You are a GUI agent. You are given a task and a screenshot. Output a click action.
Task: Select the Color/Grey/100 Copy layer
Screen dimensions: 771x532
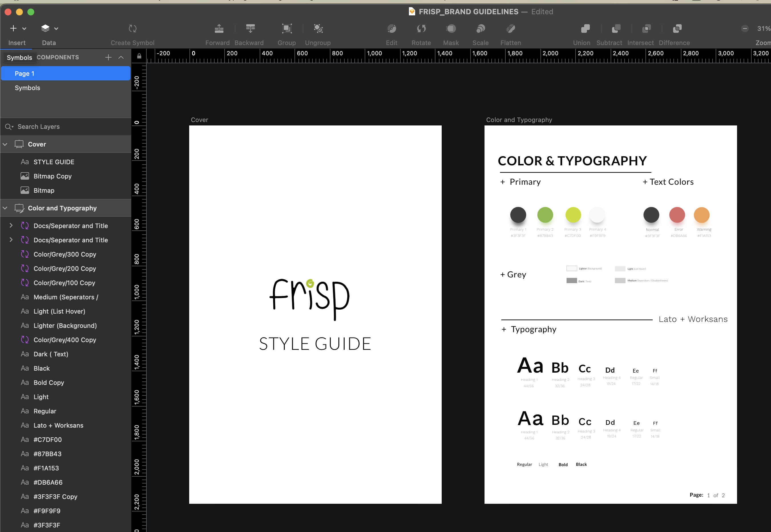66,283
